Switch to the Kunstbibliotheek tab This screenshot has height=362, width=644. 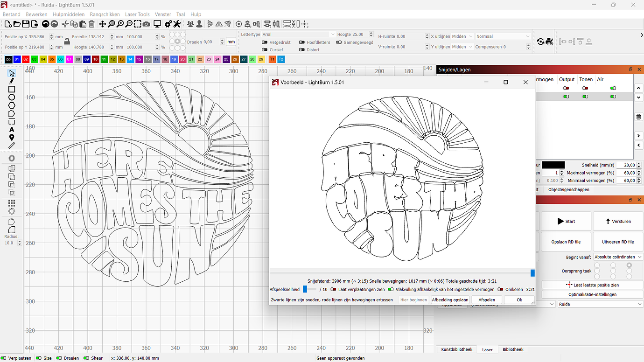click(x=457, y=349)
